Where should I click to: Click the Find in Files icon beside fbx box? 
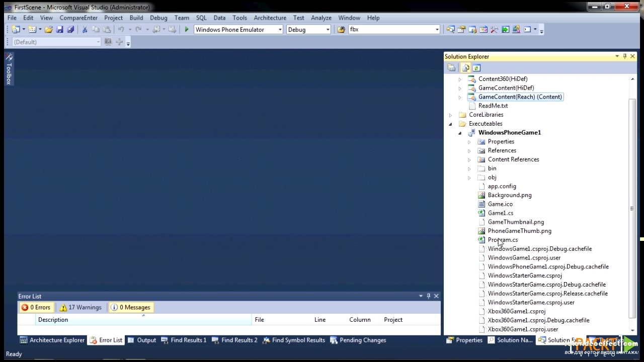point(341,30)
